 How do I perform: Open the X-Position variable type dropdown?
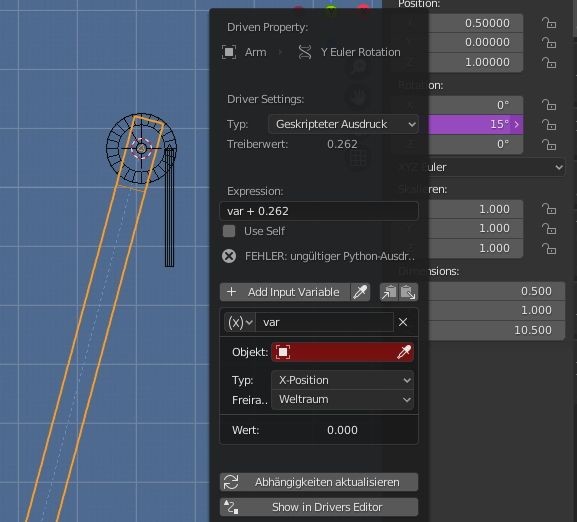click(342, 380)
